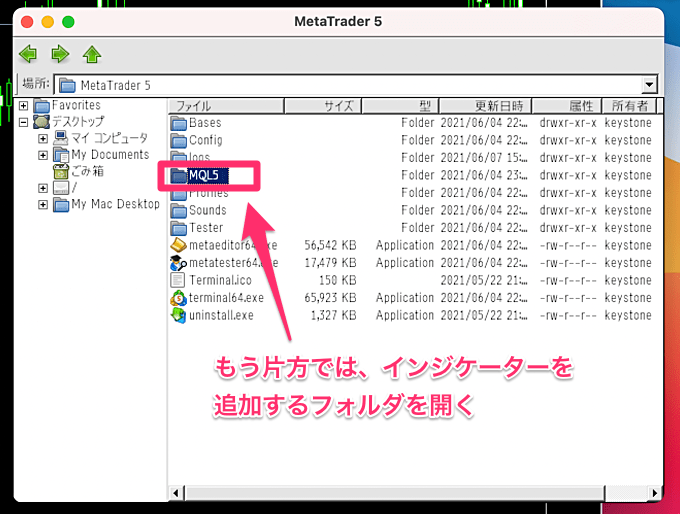Click the horizontal scrollbar left arrow
The image size is (680, 514).
pyautogui.click(x=176, y=493)
